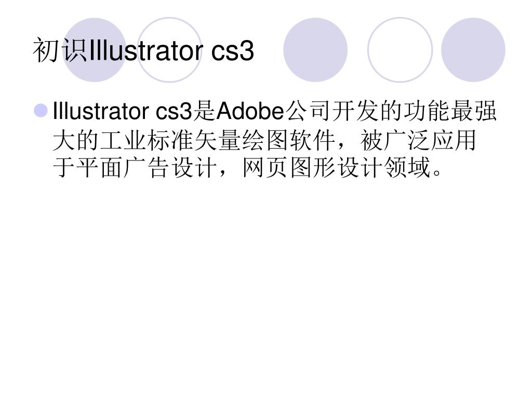This screenshot has height=399, width=532.
Task: Click the word Adobe in body text
Action: pyautogui.click(x=250, y=111)
